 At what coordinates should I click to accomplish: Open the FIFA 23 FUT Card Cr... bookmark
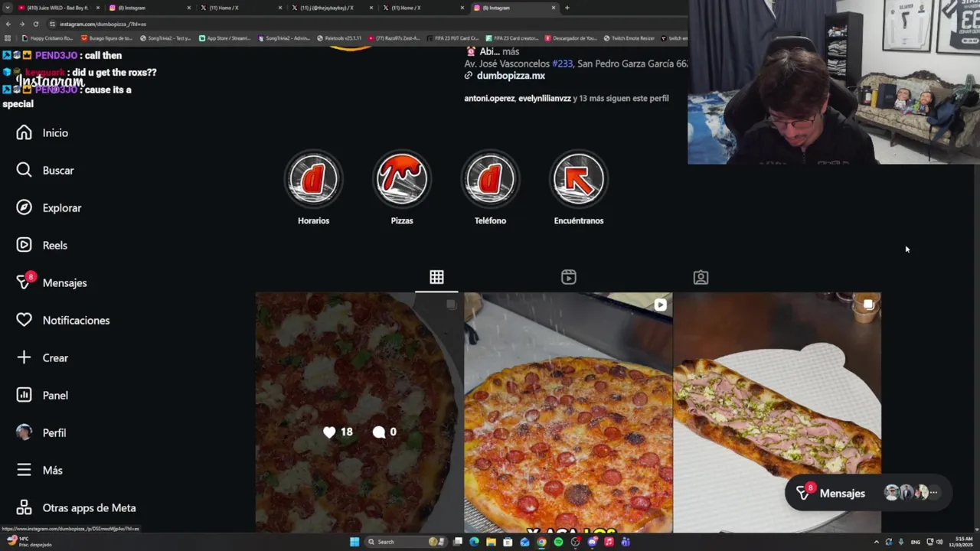(452, 38)
